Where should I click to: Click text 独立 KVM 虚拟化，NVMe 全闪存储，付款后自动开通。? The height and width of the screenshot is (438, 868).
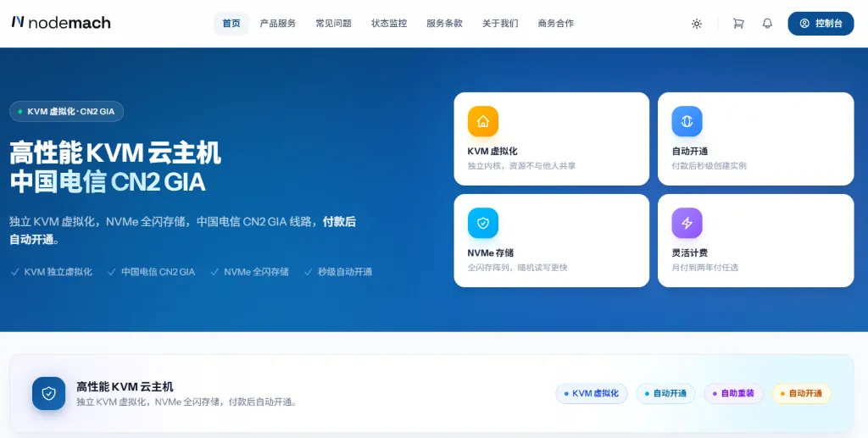pos(187,402)
